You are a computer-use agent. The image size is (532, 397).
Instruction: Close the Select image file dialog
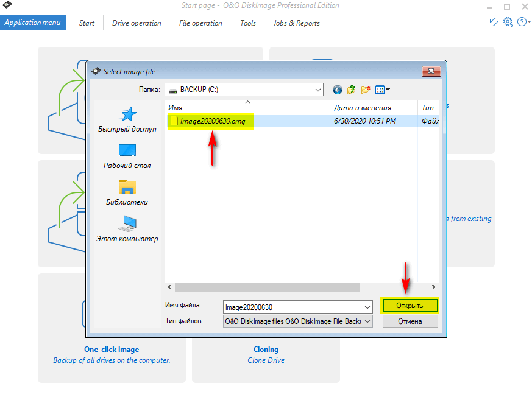pos(431,71)
